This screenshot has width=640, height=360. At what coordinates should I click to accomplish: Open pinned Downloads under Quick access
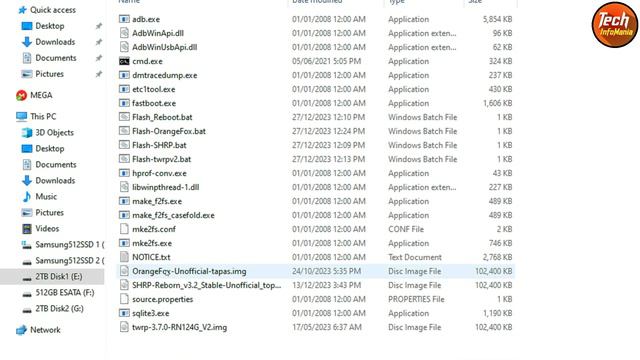click(55, 42)
